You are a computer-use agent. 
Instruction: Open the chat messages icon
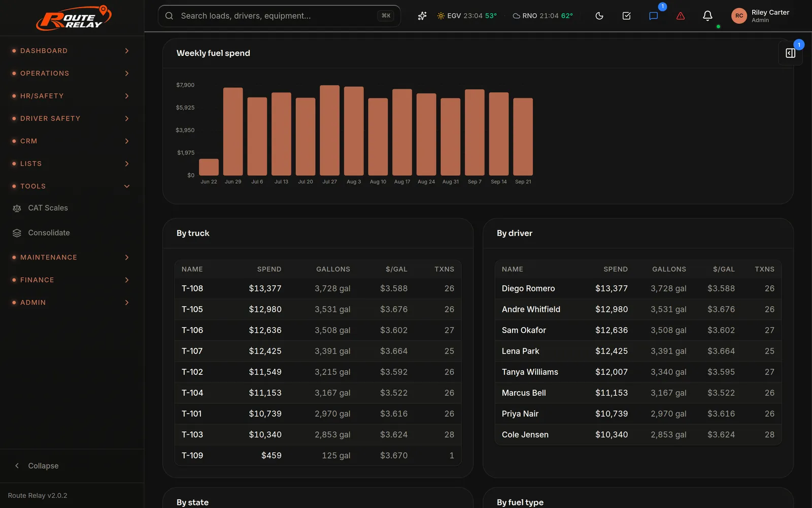click(x=654, y=16)
